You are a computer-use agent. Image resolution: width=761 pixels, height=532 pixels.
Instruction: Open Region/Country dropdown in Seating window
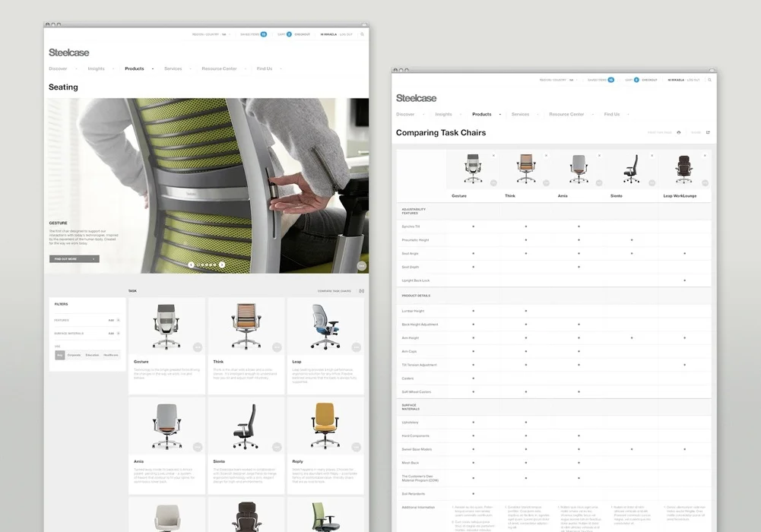pyautogui.click(x=211, y=34)
